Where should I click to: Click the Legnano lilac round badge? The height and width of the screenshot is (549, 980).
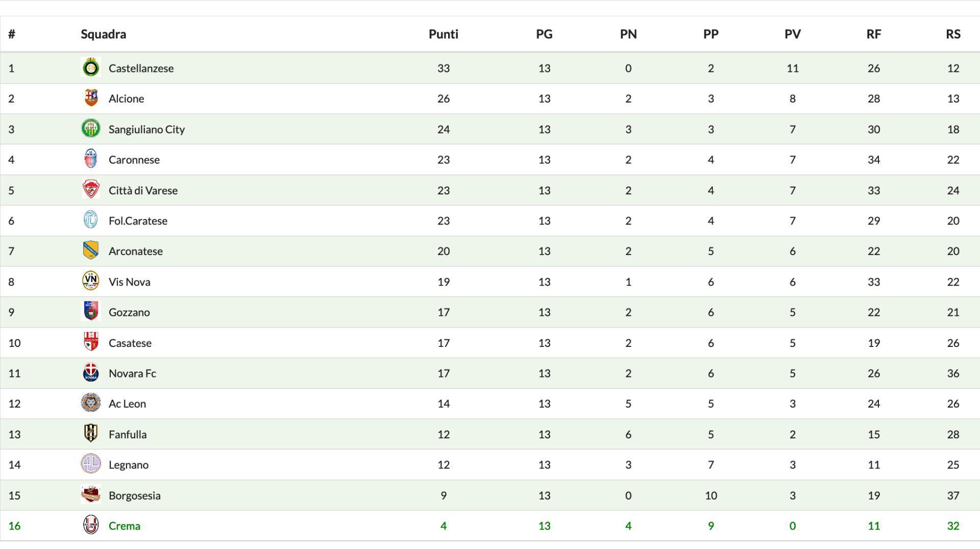coord(91,464)
